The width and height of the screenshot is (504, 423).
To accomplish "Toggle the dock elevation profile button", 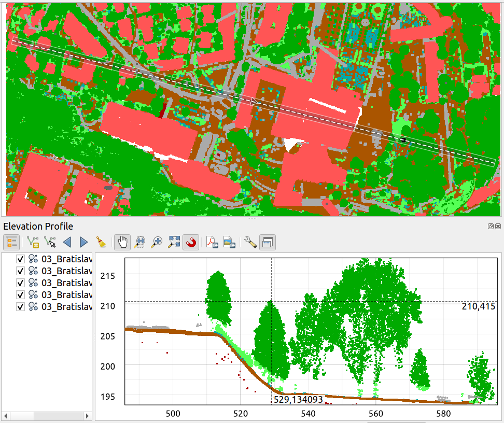I will click(268, 242).
